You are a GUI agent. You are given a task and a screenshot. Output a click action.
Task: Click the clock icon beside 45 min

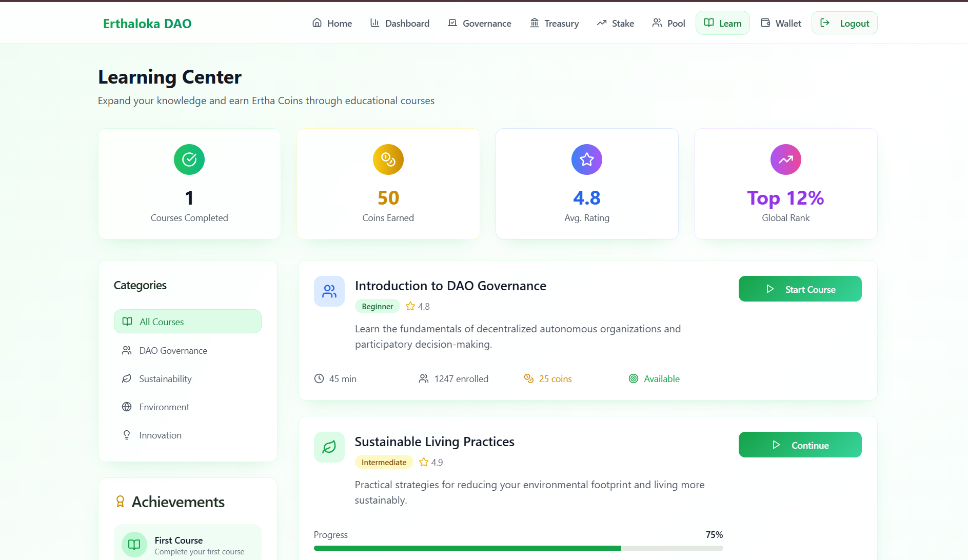[x=319, y=378]
